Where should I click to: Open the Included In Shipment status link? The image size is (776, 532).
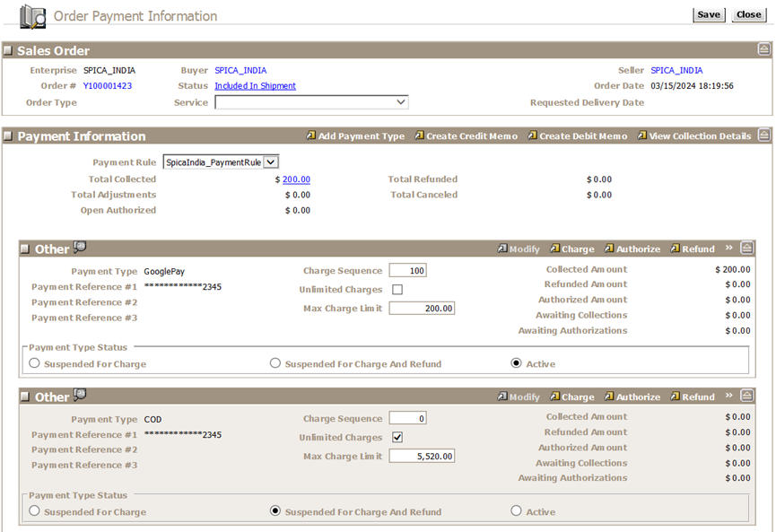pyautogui.click(x=255, y=86)
